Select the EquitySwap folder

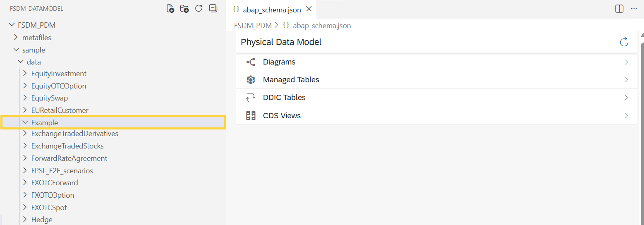tap(50, 98)
